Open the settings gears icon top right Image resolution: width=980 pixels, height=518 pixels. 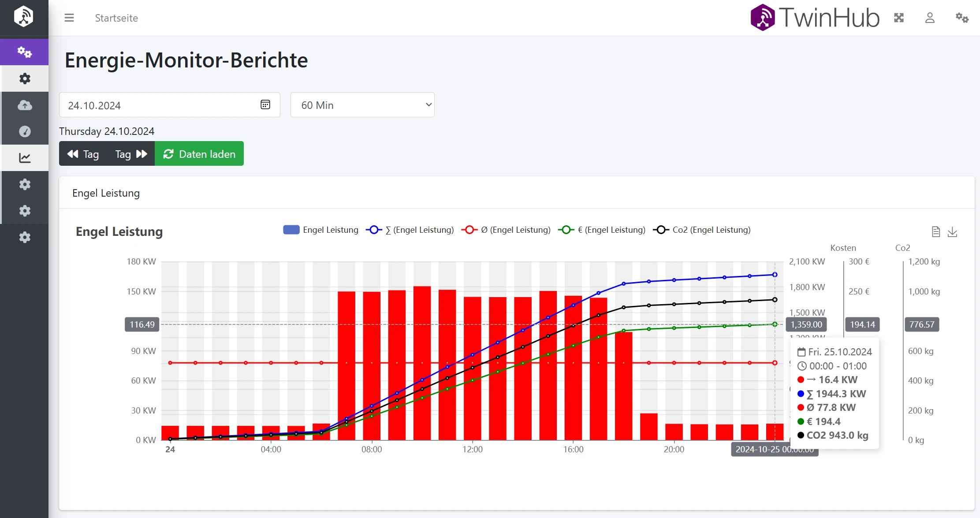(962, 18)
